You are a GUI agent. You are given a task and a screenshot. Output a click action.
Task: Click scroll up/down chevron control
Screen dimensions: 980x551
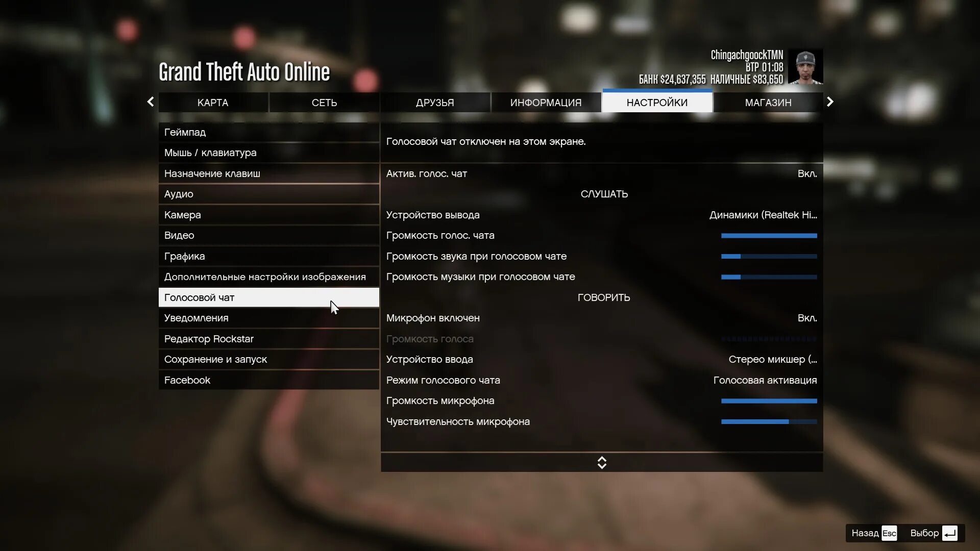[601, 463]
